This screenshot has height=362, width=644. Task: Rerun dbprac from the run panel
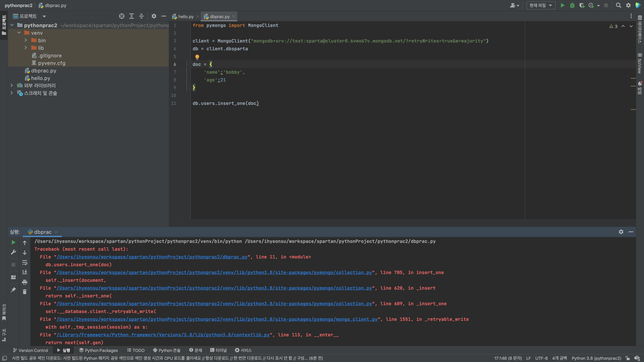tap(13, 242)
